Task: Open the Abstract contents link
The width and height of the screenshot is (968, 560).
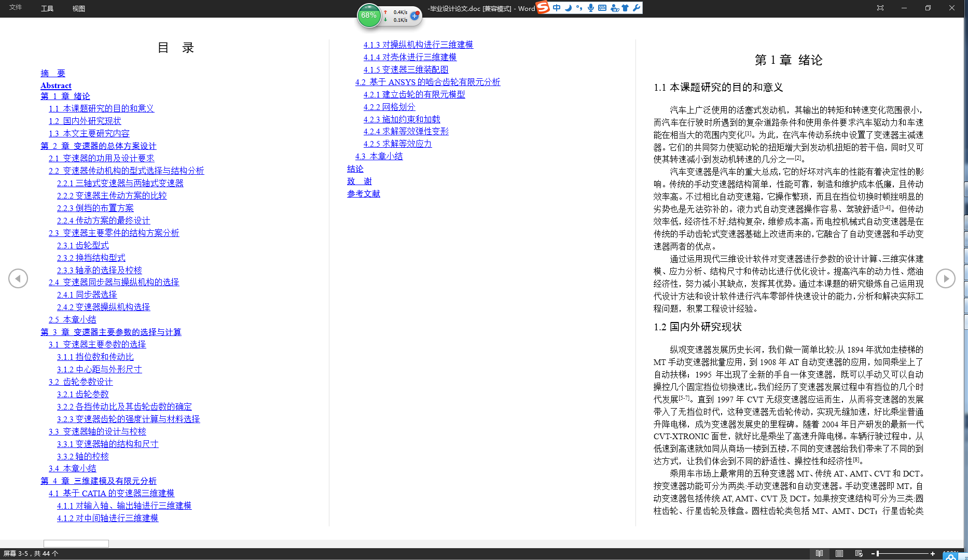Action: pos(56,86)
